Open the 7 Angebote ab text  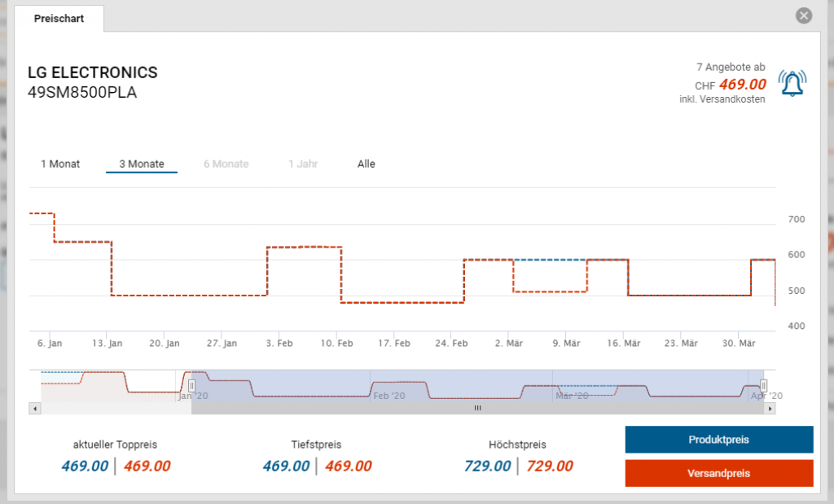pyautogui.click(x=731, y=67)
